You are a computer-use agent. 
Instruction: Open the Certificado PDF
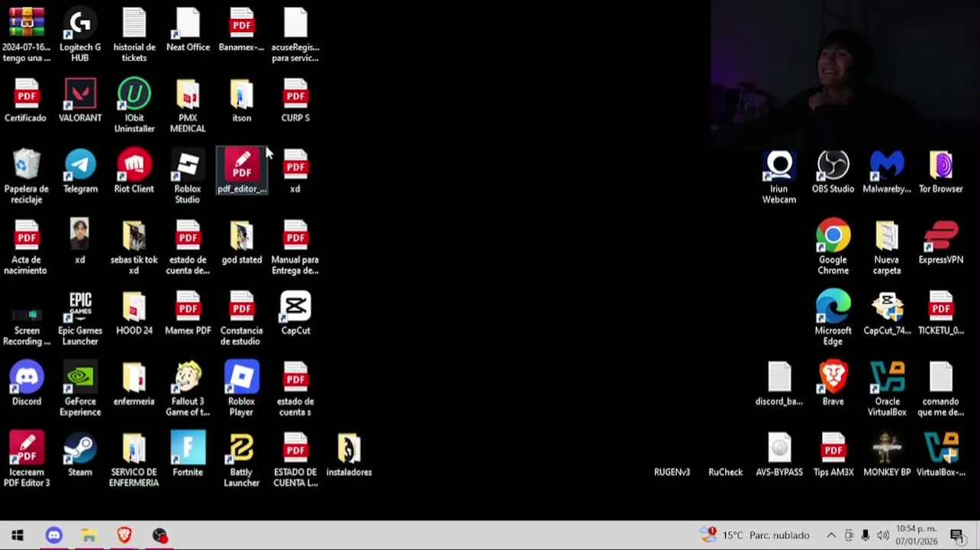[26, 101]
